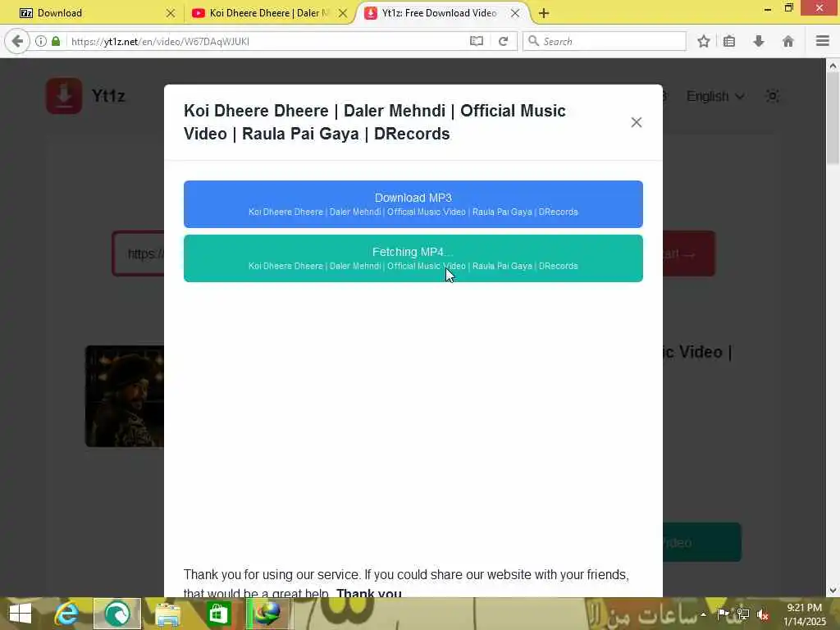
Task: Click the page vertical scrollbar thumb
Action: click(x=833, y=118)
